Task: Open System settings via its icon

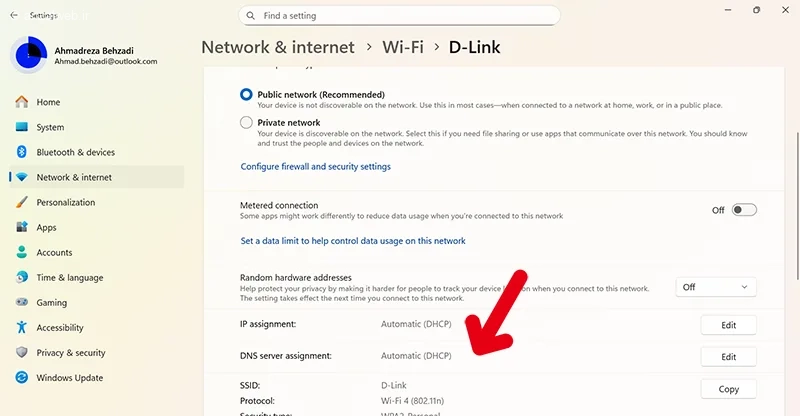Action: point(22,127)
